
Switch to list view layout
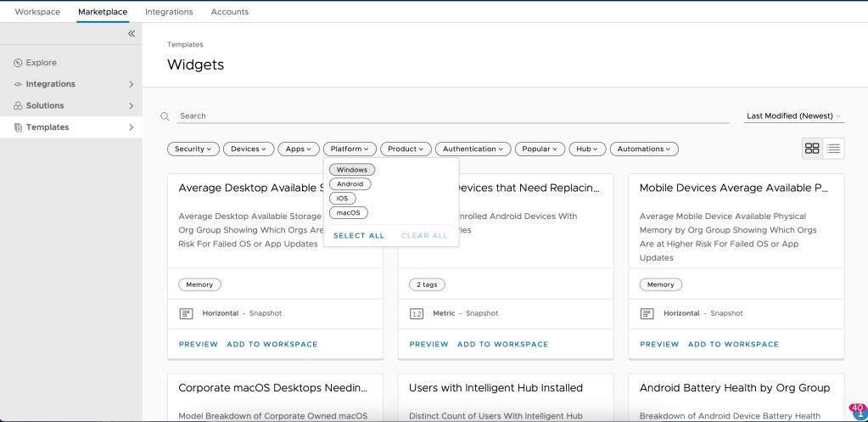point(834,149)
